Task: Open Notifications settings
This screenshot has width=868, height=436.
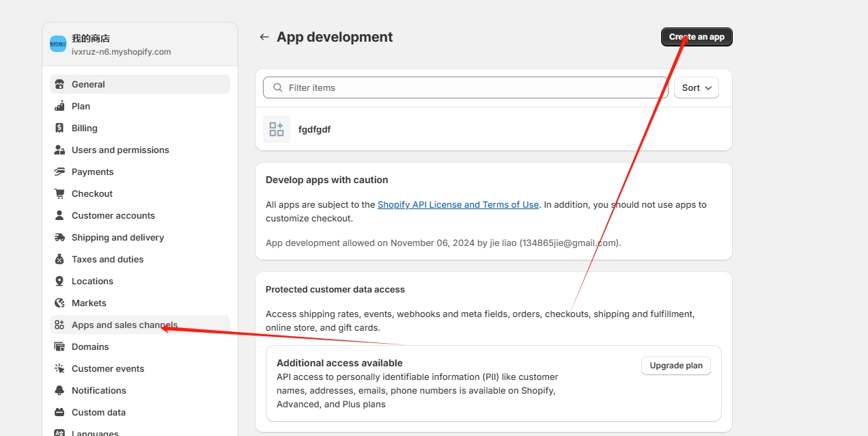Action: point(140,390)
